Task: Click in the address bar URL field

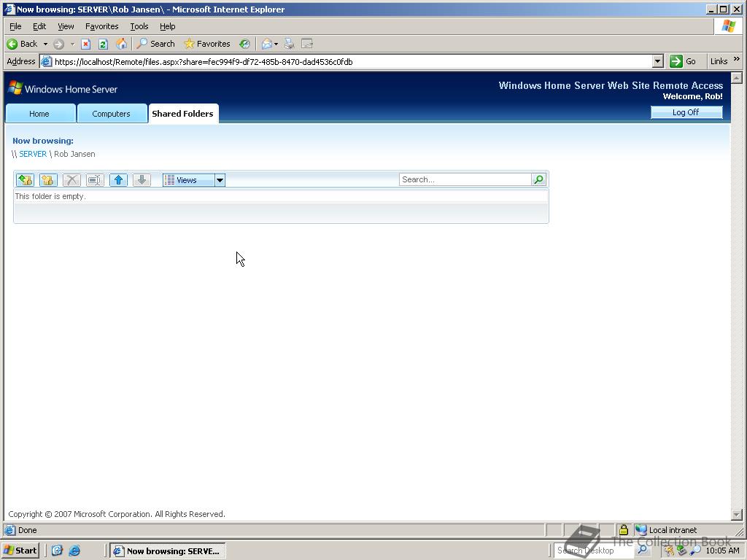Action: (x=352, y=61)
